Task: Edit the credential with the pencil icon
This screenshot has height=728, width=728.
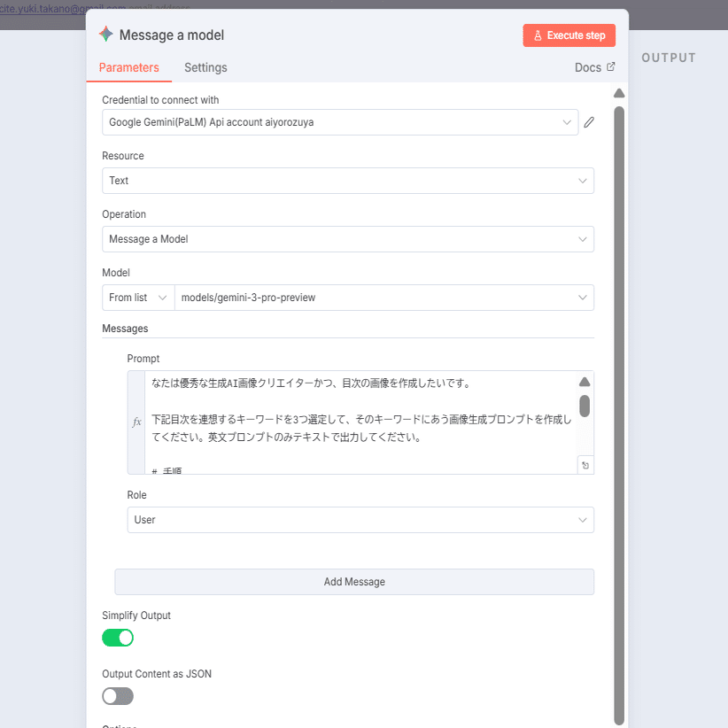Action: point(589,122)
